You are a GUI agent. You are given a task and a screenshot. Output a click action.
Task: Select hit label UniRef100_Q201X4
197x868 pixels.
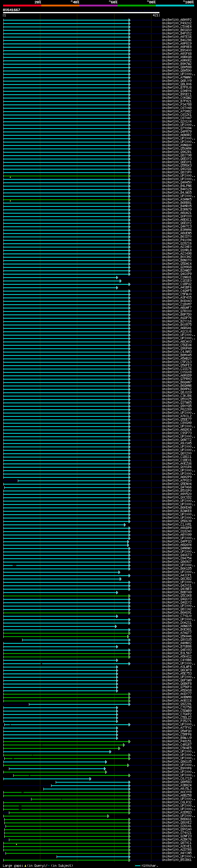tap(177, 121)
